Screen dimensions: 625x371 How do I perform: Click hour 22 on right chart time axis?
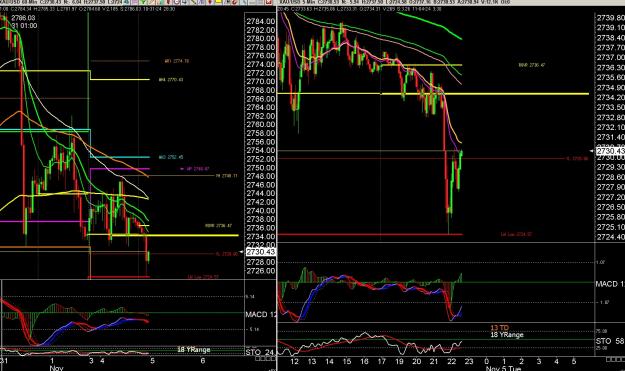(451, 361)
